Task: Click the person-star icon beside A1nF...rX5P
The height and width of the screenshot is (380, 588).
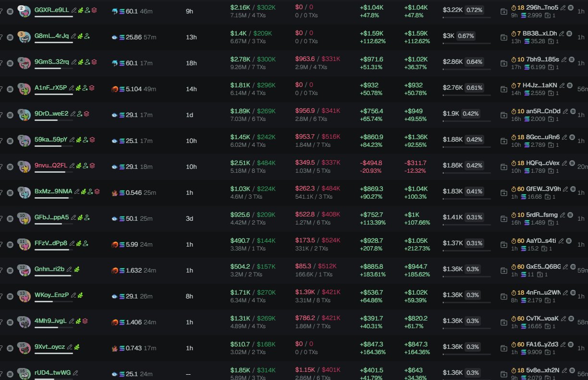Action: point(85,88)
